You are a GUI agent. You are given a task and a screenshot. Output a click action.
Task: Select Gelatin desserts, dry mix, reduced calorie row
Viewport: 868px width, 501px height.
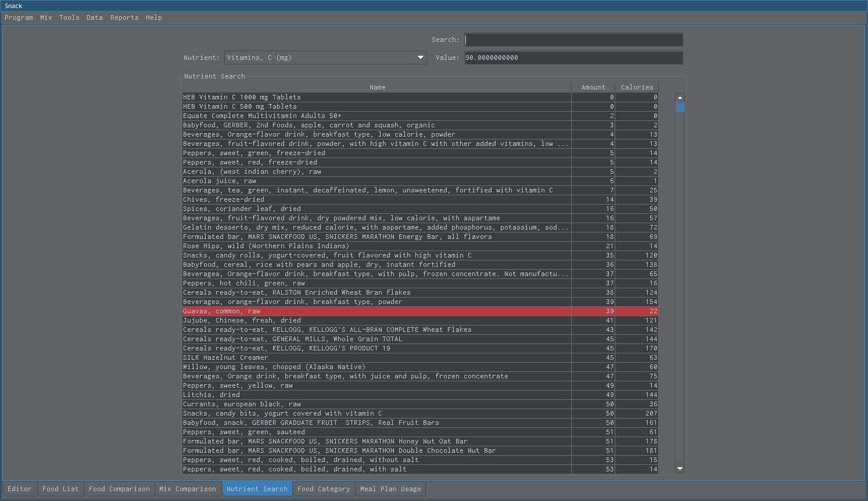pyautogui.click(x=420, y=227)
